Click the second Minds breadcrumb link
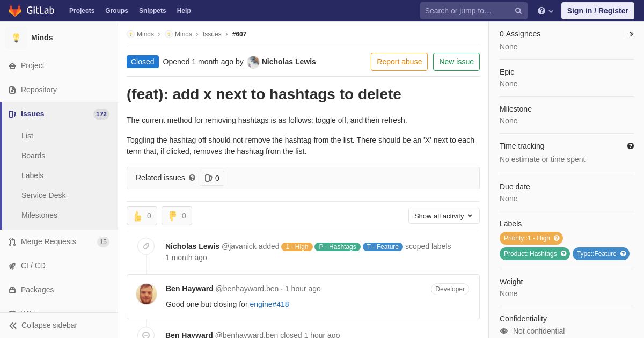Image resolution: width=644 pixels, height=338 pixels. (184, 34)
